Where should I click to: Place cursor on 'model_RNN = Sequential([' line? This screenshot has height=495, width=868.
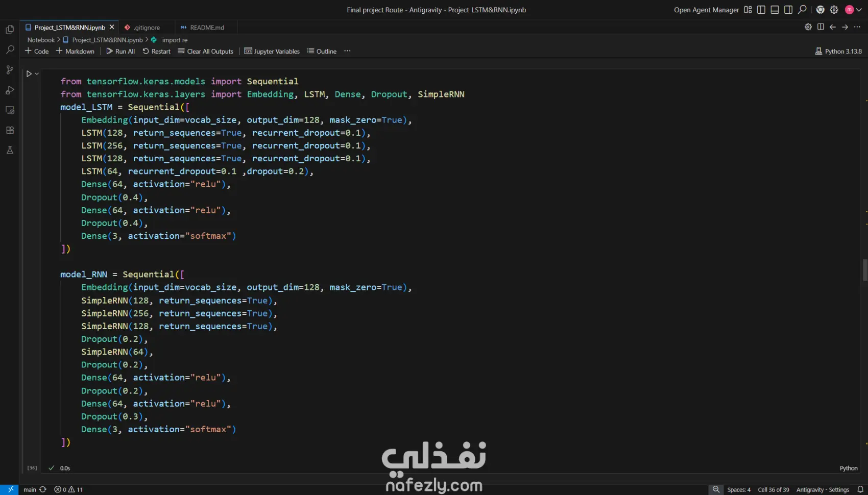point(123,275)
